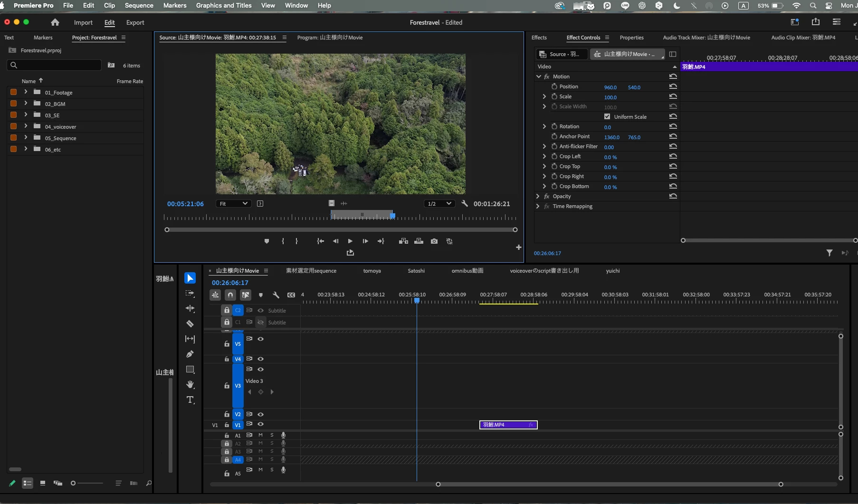Open the Sequence menu
The height and width of the screenshot is (504, 858).
139,5
